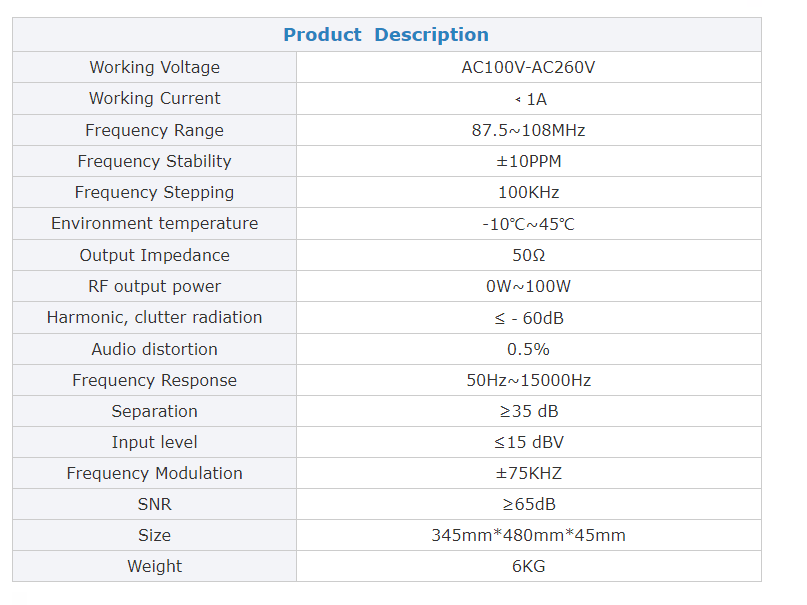Click the Output Impedance label
807x605 pixels.
(x=154, y=255)
